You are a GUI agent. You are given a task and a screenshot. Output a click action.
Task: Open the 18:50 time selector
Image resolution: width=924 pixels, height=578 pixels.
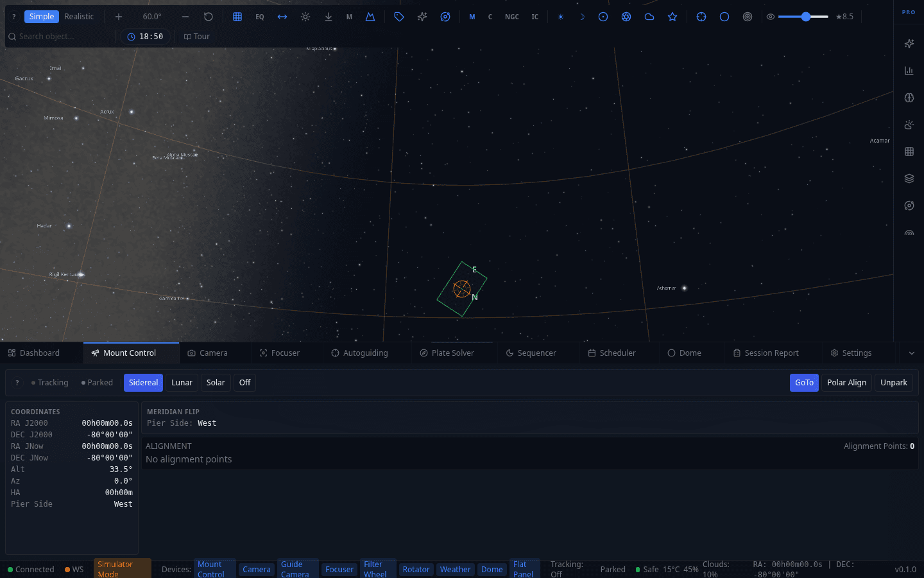pos(146,37)
